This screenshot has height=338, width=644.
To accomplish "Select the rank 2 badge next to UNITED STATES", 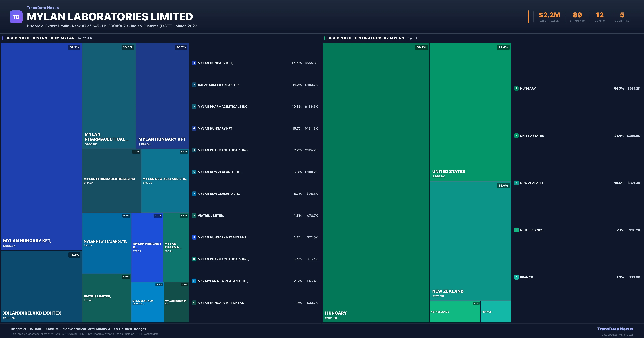I will (x=517, y=135).
